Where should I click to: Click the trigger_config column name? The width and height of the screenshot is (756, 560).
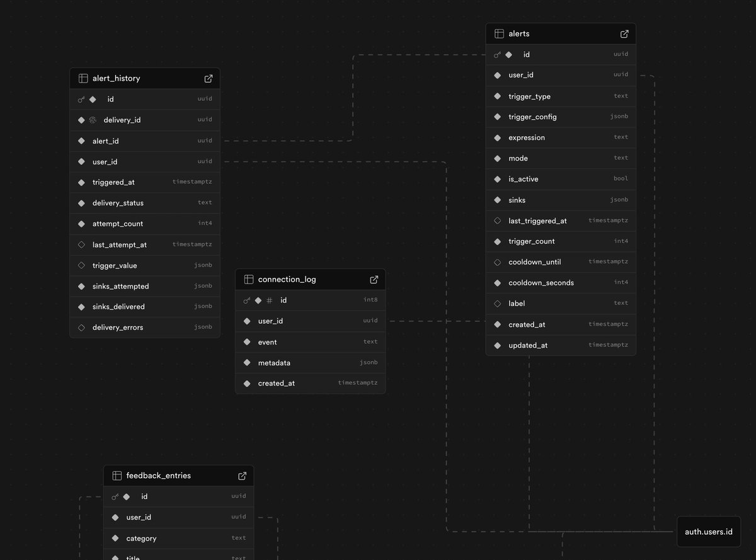[x=533, y=117]
